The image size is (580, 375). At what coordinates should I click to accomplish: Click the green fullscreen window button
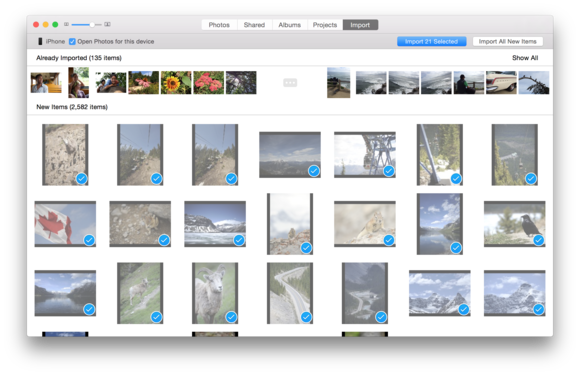55,24
